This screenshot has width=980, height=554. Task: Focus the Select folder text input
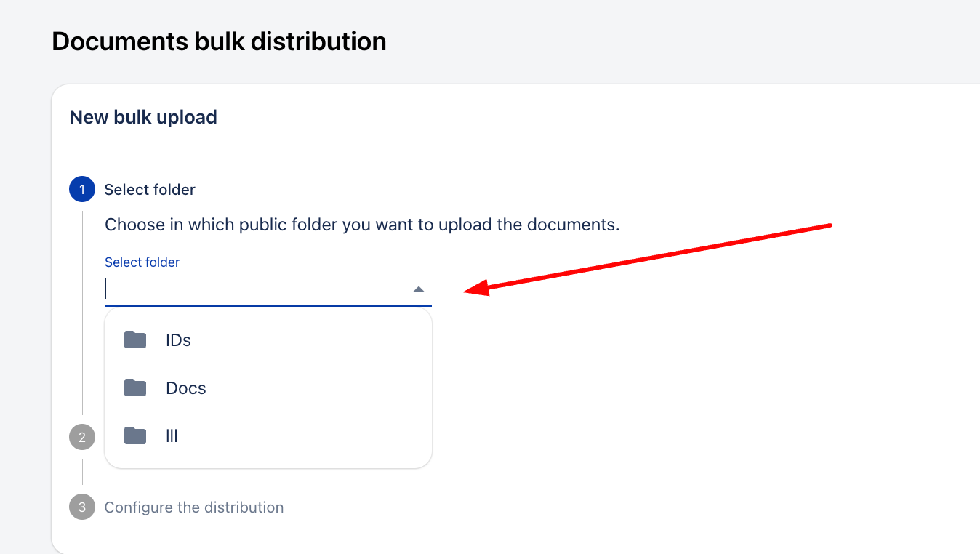tap(254, 289)
